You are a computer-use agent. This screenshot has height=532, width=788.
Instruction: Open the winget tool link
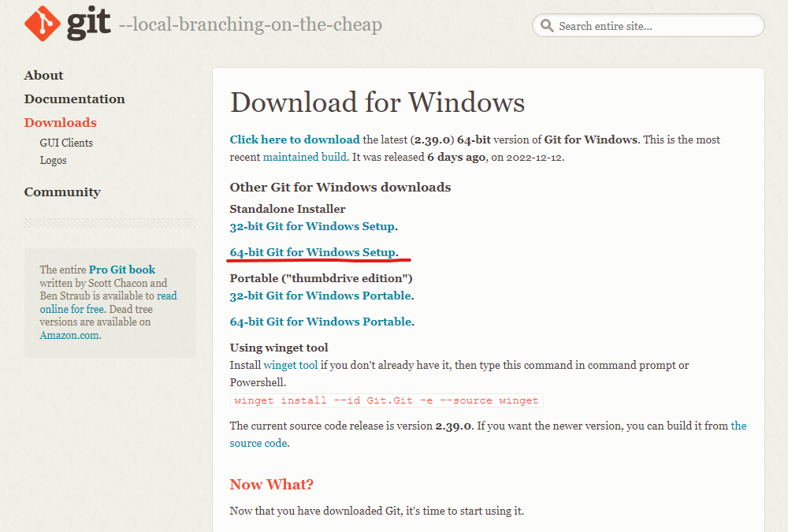(291, 365)
